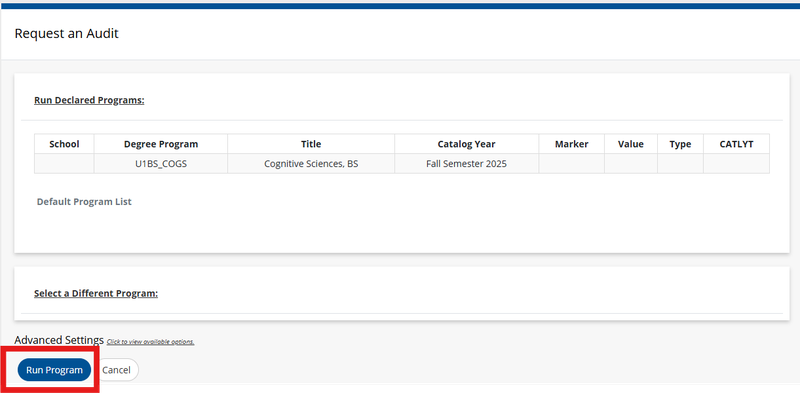Click the Title column header
The image size is (800, 393).
311,144
